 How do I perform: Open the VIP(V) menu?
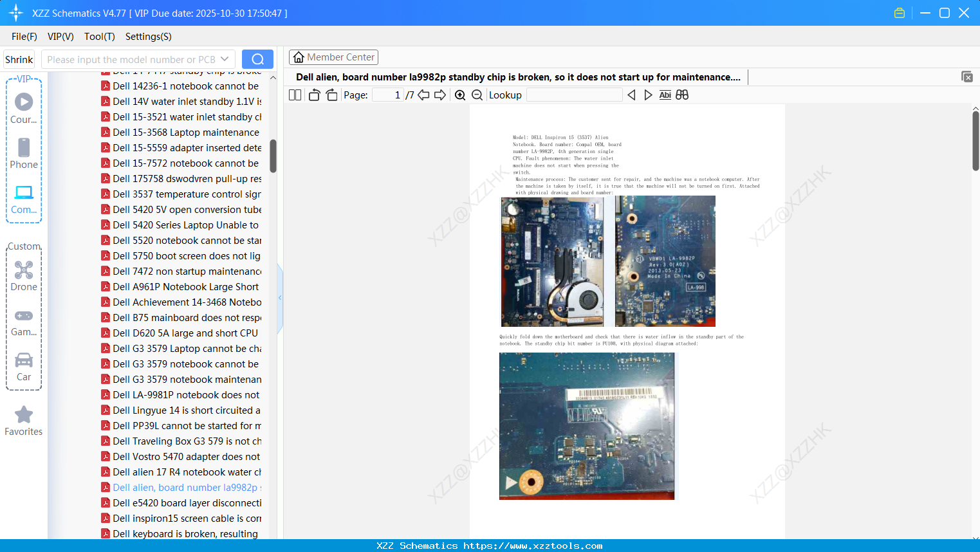click(x=60, y=37)
